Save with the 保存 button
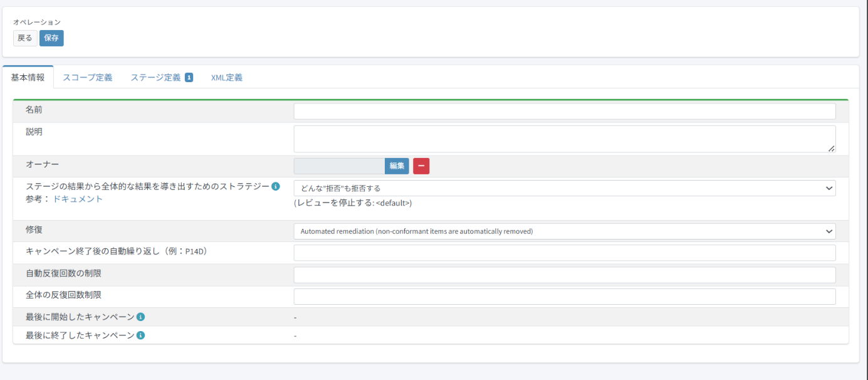The height and width of the screenshot is (380, 868). [51, 38]
